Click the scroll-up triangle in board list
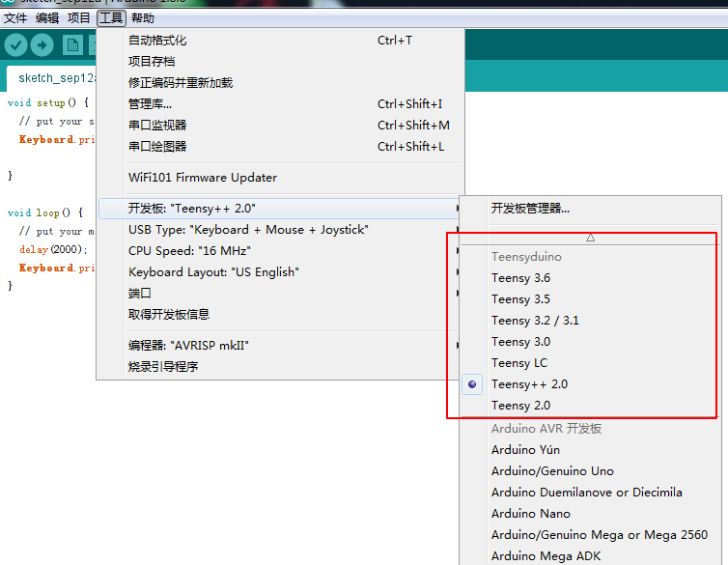Screen dimensions: 728x565 tap(590, 237)
